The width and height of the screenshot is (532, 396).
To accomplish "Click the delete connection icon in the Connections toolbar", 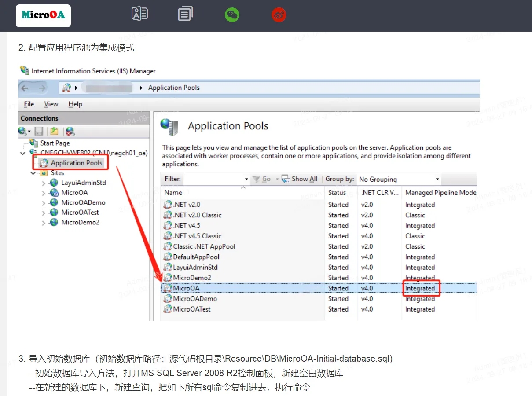I will (70, 131).
